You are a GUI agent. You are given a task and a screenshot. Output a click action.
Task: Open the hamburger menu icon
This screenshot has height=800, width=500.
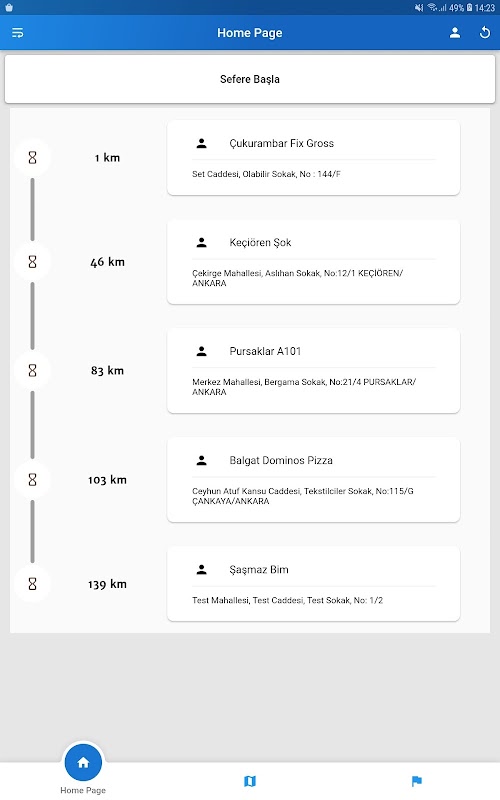tap(17, 33)
